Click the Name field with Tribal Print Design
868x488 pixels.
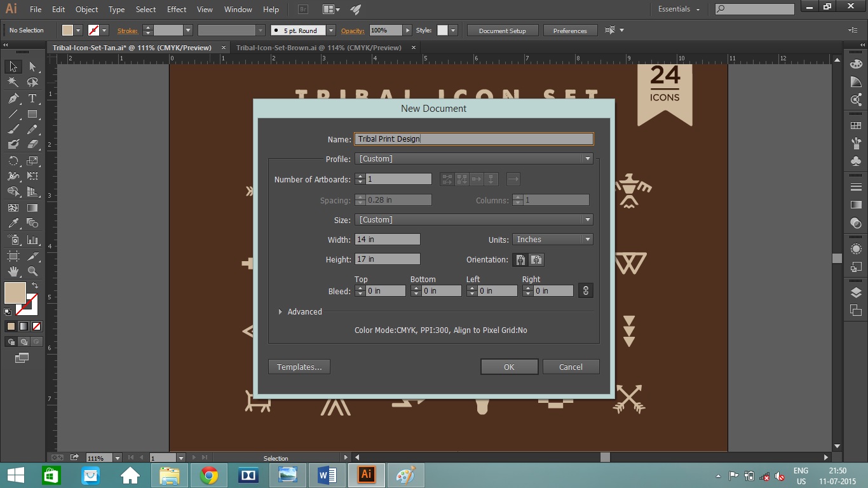[x=474, y=139]
